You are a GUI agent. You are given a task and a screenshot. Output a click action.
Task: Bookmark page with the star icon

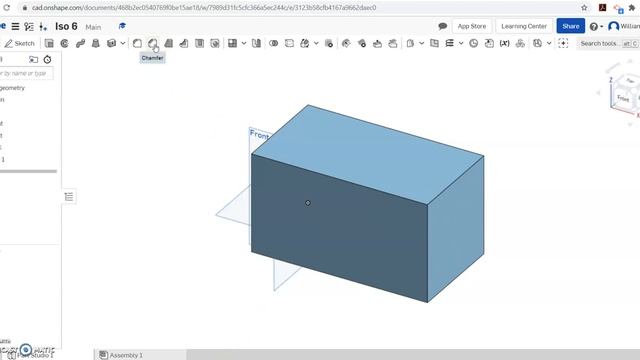584,8
